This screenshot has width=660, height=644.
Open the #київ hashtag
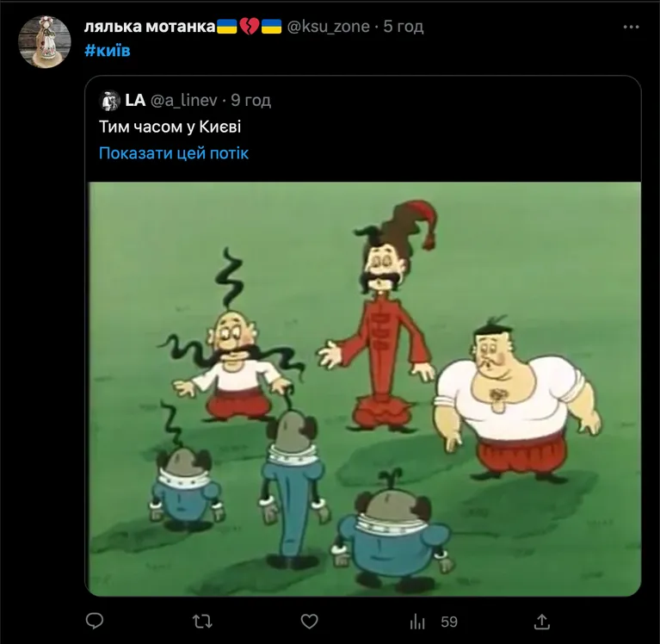pyautogui.click(x=107, y=49)
